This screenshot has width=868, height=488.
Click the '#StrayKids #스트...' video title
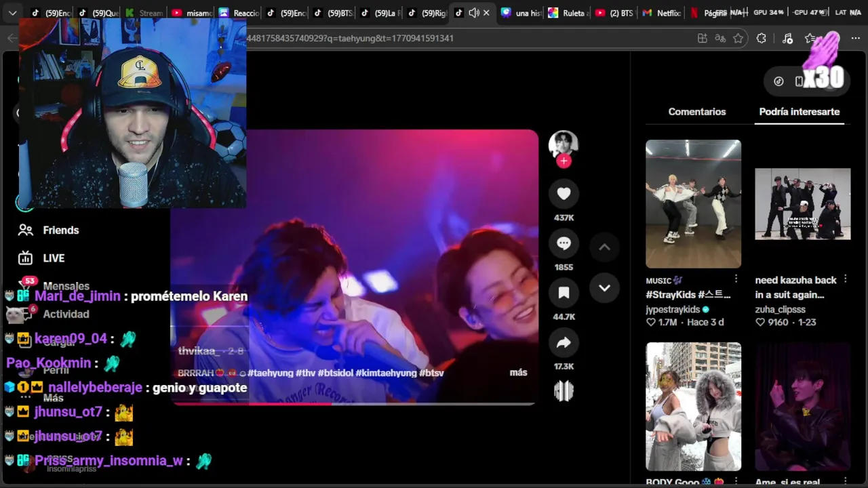click(688, 295)
